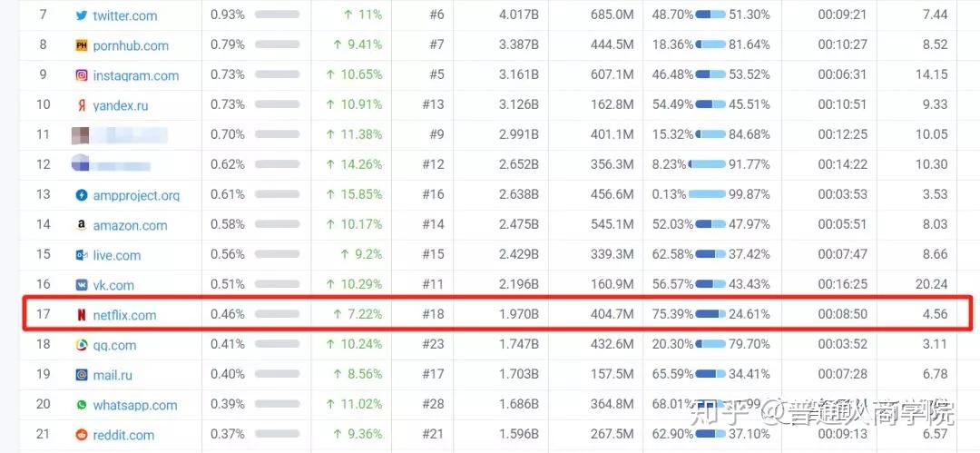Click the Reddit favicon
The image size is (980, 453).
82,435
